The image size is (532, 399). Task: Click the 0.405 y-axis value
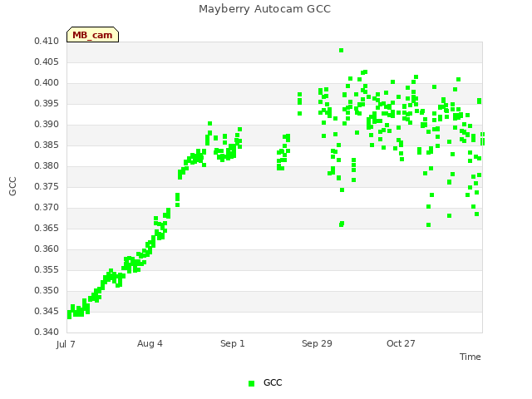[47, 62]
